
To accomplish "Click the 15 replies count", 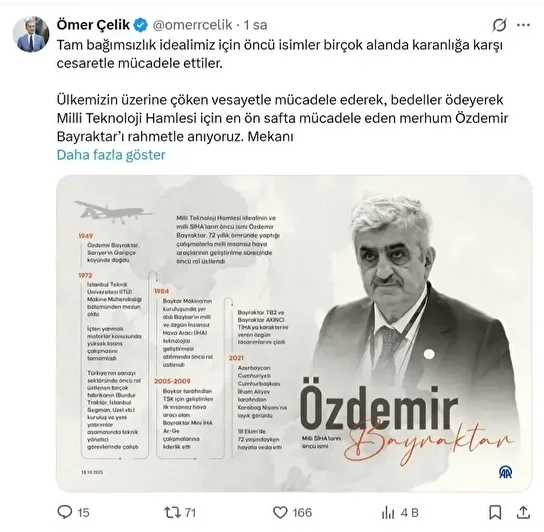I will point(83,513).
